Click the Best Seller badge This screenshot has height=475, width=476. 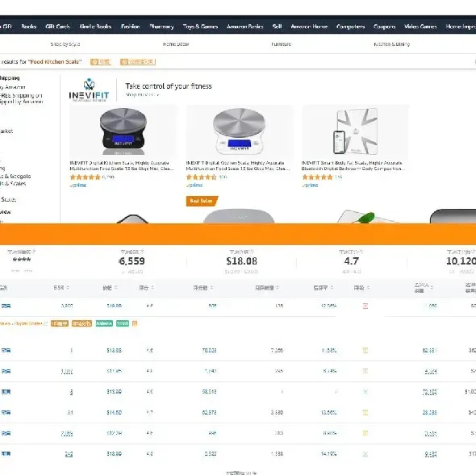pos(202,201)
